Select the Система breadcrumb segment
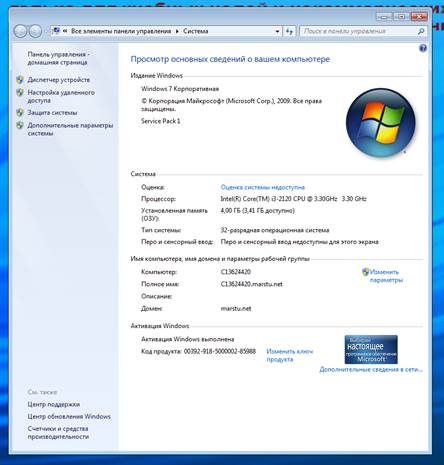Screen dimensions: 444x465 [196, 31]
